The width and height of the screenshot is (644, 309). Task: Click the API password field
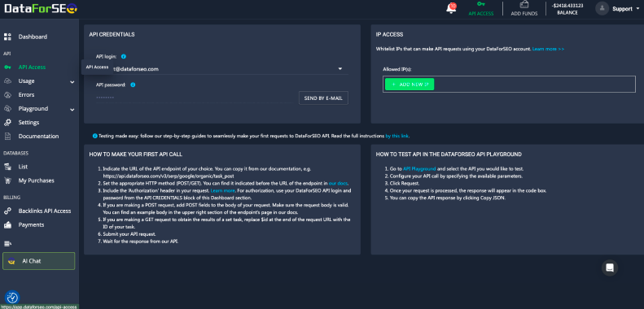pyautogui.click(x=194, y=98)
